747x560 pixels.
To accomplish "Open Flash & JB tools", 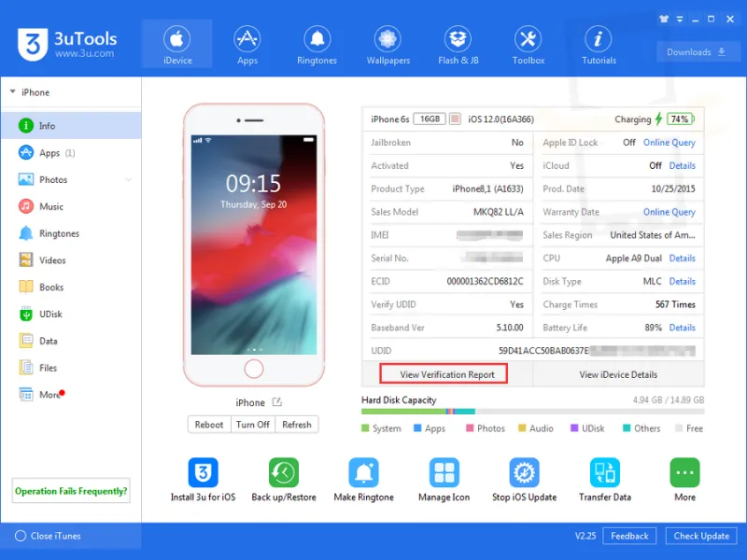I will coord(458,44).
